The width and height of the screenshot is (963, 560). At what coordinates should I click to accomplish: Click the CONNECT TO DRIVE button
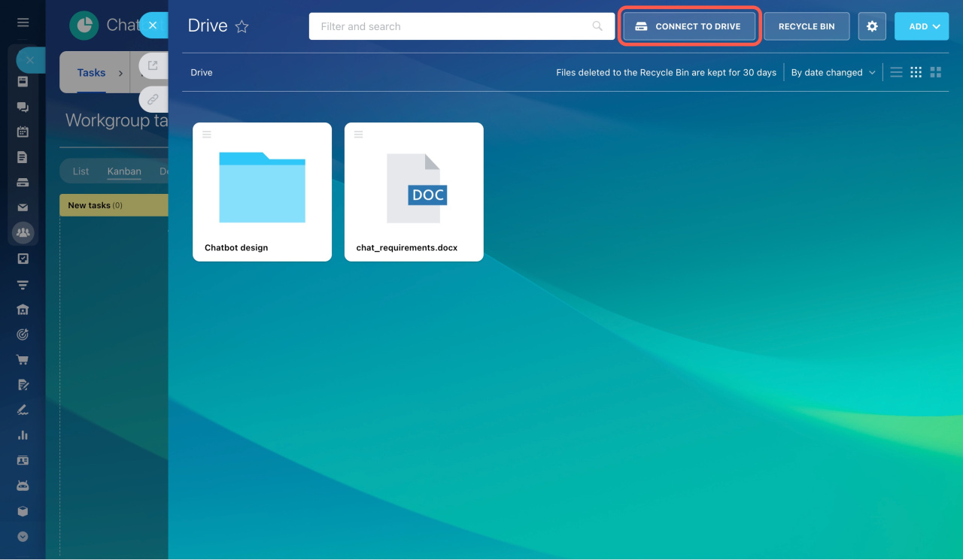[x=689, y=26]
